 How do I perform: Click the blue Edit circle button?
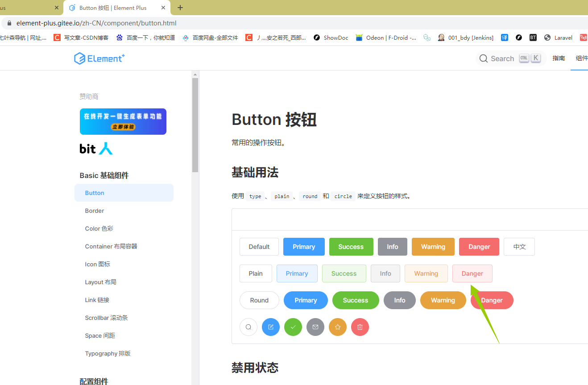271,327
